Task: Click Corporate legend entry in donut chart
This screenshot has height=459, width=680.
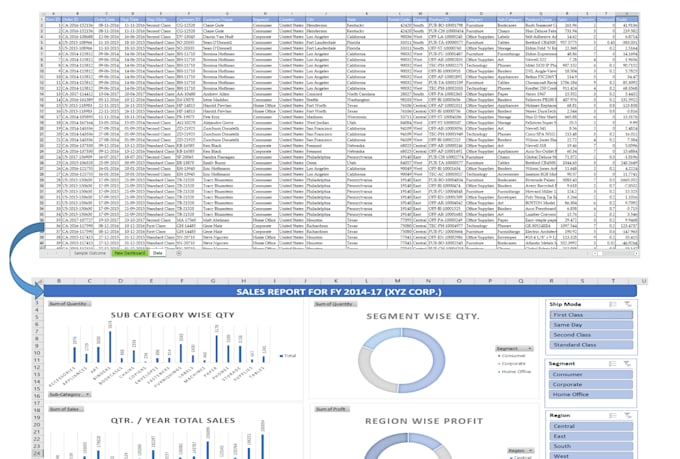Action: pyautogui.click(x=512, y=364)
